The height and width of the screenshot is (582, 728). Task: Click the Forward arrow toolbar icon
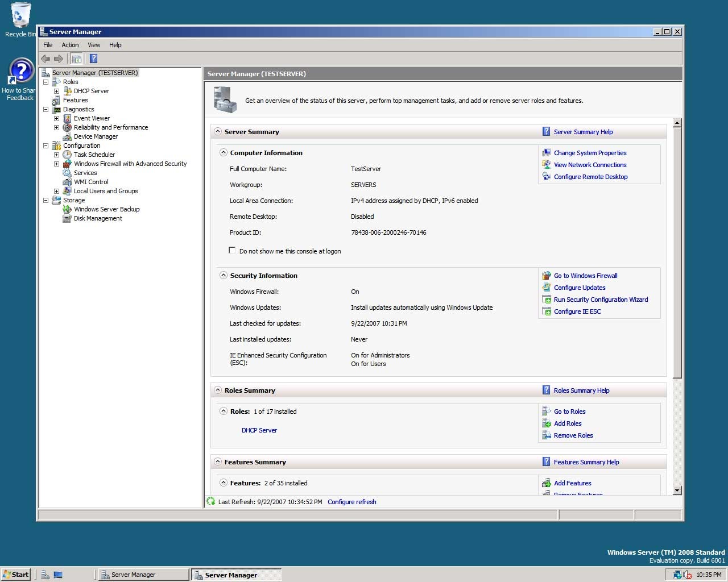point(58,59)
